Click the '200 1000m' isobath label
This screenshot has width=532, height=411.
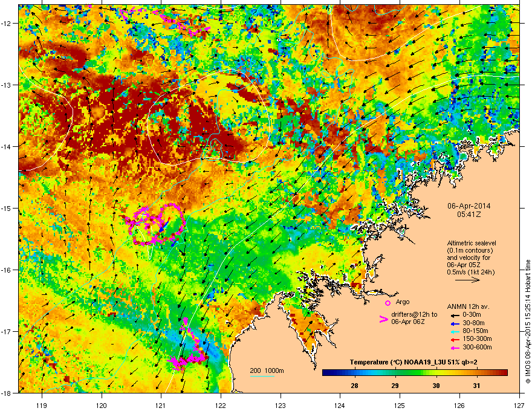tap(267, 371)
